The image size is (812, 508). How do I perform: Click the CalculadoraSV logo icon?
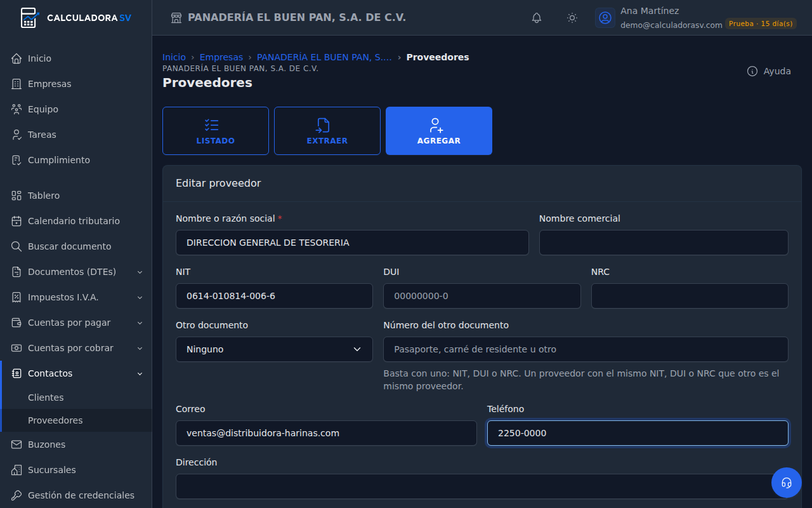click(29, 18)
